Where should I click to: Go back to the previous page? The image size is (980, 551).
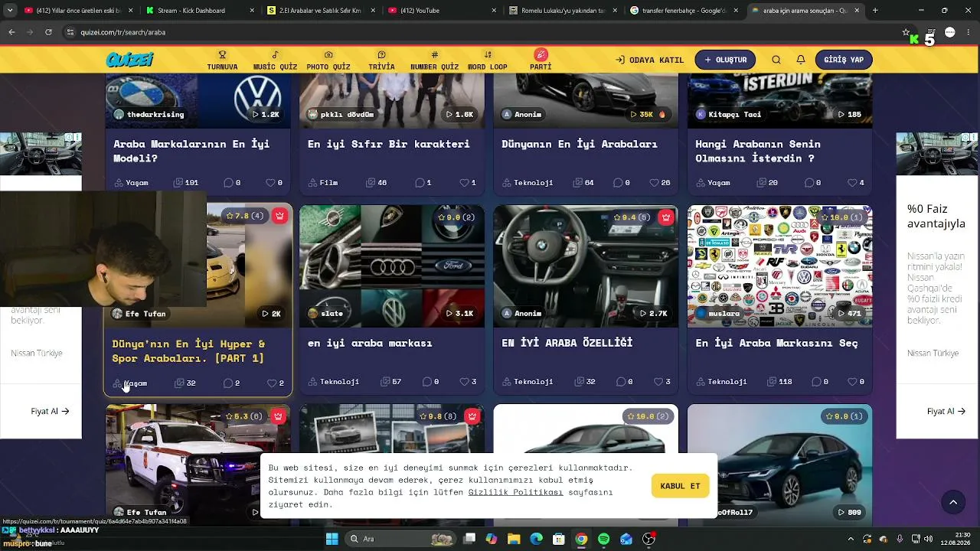click(x=11, y=32)
